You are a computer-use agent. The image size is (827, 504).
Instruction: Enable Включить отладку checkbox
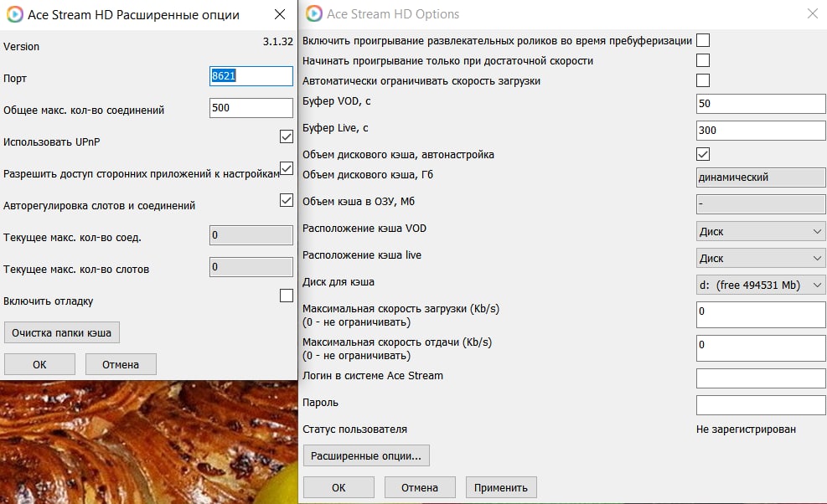(x=287, y=296)
